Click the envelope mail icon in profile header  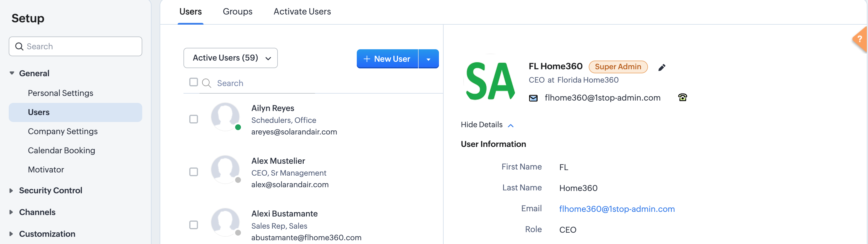pos(533,98)
